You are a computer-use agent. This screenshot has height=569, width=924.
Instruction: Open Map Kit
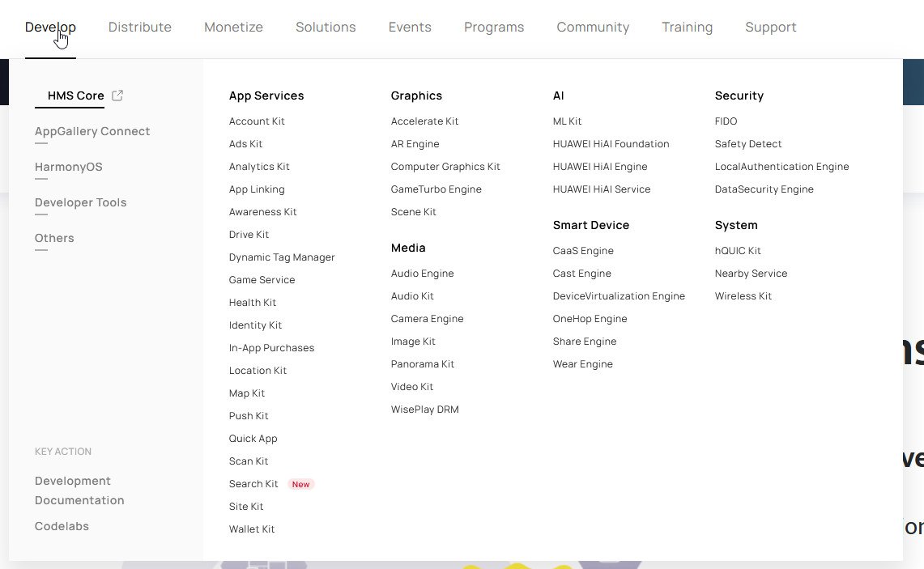tap(246, 393)
